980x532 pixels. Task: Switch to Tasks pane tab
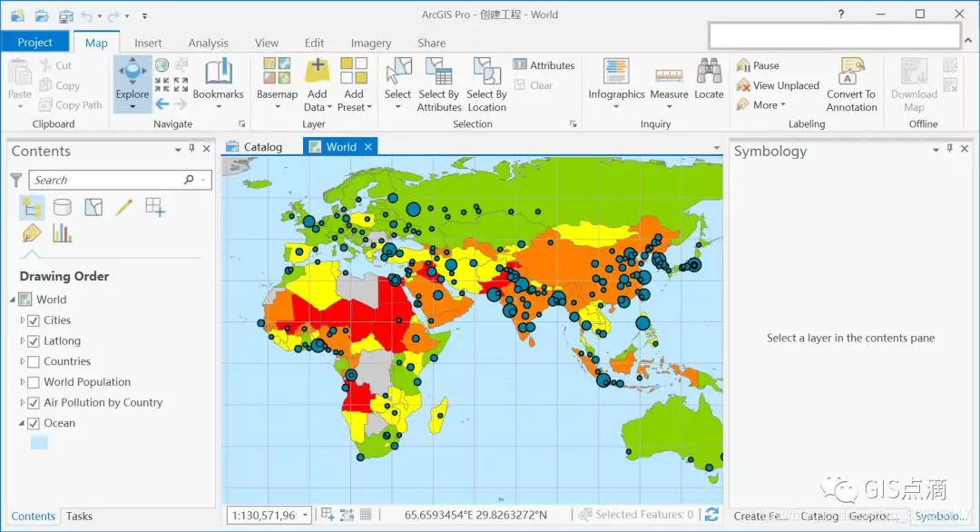(79, 516)
